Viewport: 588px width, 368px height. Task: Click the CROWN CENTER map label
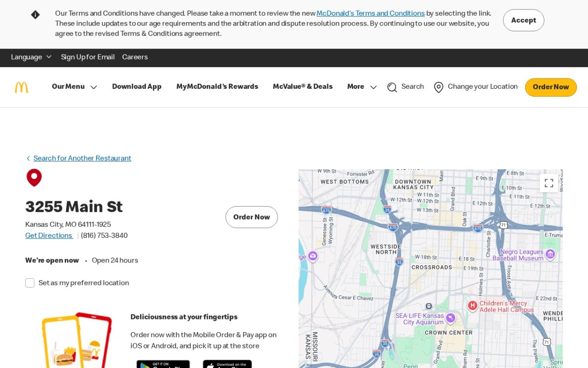pos(448,333)
